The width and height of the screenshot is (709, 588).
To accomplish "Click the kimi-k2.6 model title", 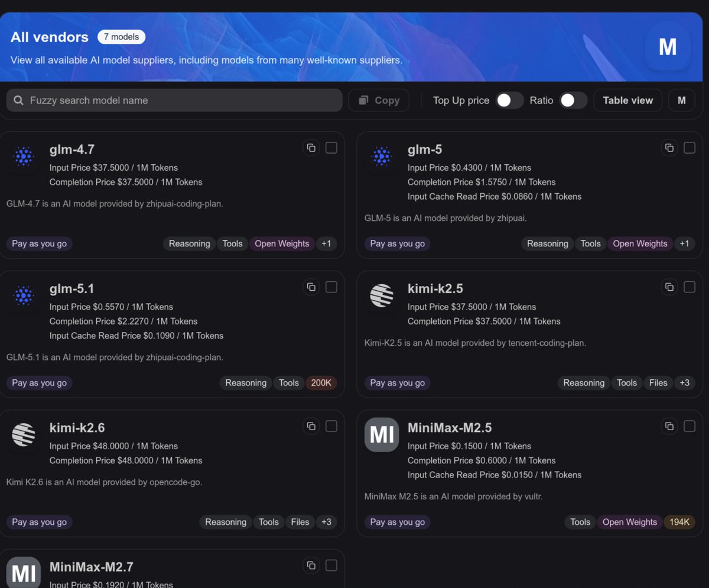I will click(77, 428).
